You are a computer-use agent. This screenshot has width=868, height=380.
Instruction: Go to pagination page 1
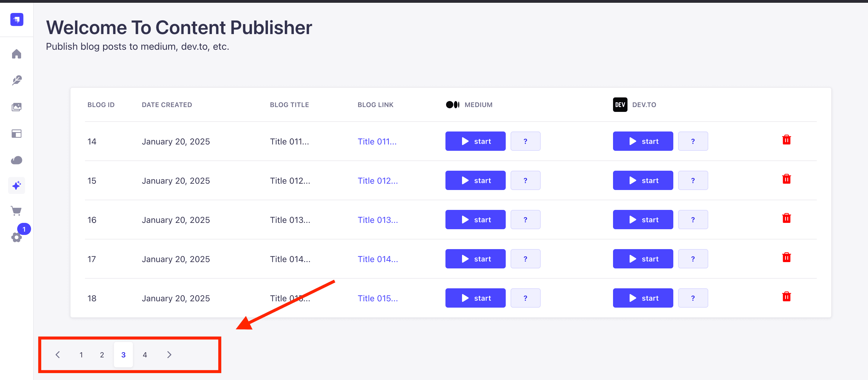81,355
